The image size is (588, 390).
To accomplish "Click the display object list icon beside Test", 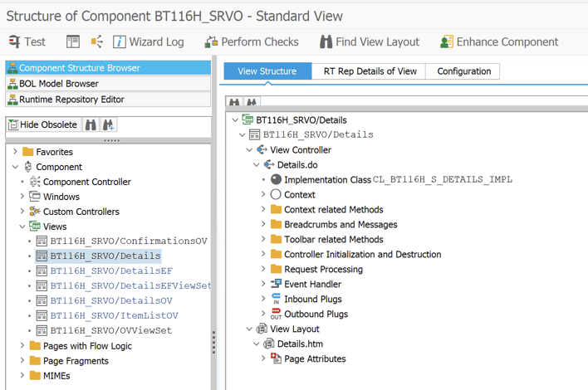I will pos(73,41).
